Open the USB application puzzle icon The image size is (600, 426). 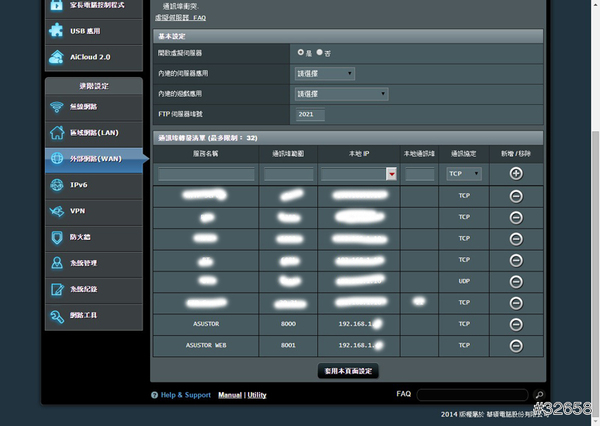click(58, 30)
